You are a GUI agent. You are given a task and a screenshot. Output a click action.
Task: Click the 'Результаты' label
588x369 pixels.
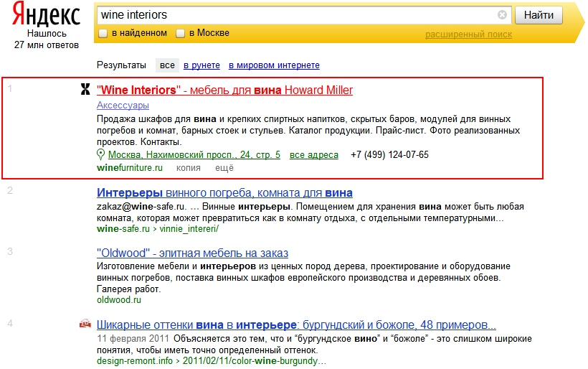[x=121, y=65]
